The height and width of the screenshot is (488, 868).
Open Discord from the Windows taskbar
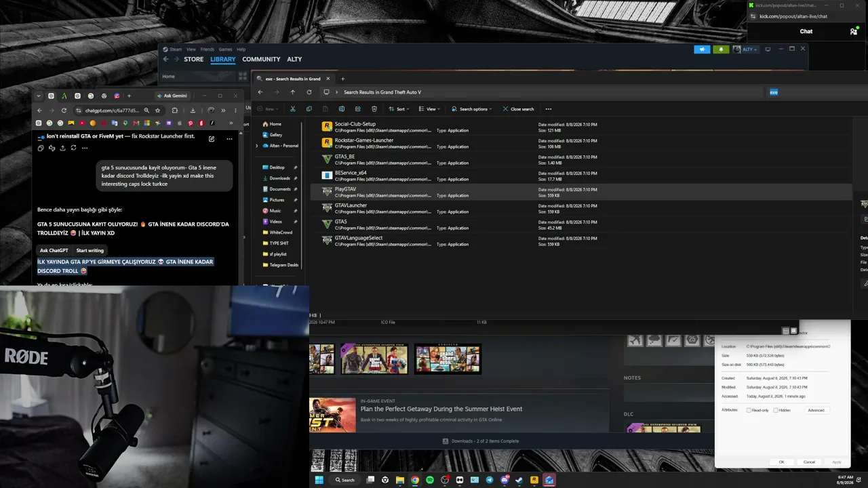tap(505, 480)
